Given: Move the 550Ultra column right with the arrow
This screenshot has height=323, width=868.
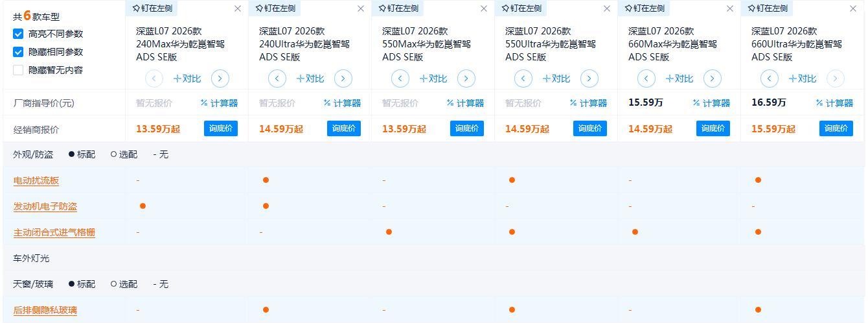Looking at the screenshot, I should pyautogui.click(x=589, y=78).
